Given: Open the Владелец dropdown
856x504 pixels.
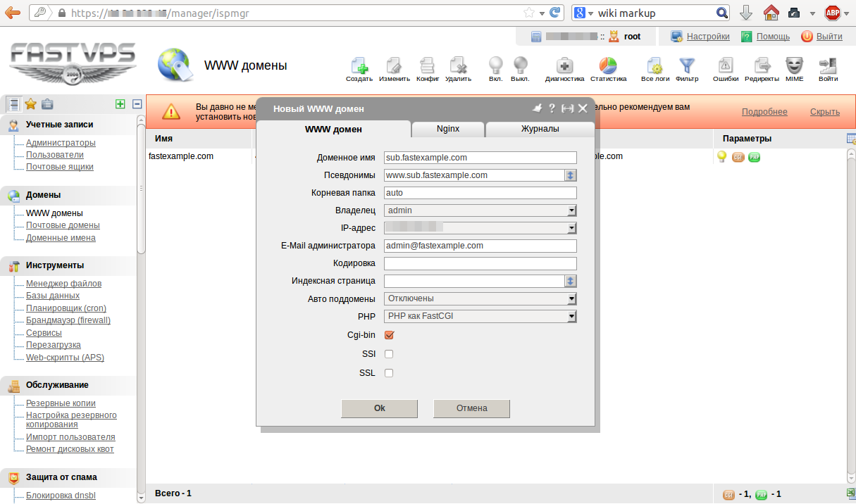Looking at the screenshot, I should (x=480, y=210).
